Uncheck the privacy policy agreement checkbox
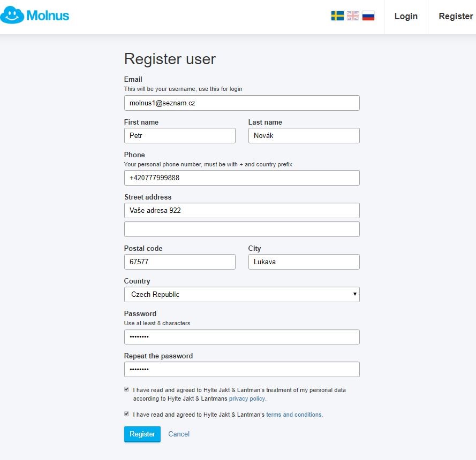 pyautogui.click(x=126, y=389)
